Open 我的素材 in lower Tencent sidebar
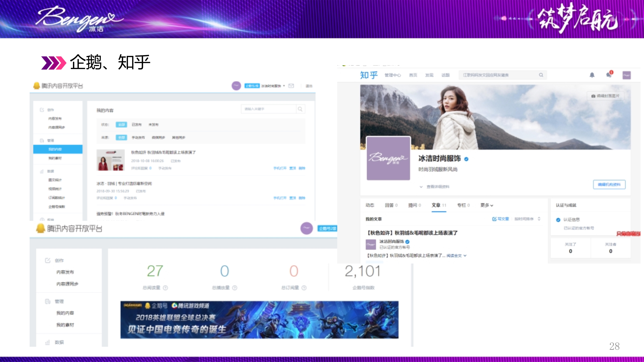The width and height of the screenshot is (644, 362). tap(65, 325)
